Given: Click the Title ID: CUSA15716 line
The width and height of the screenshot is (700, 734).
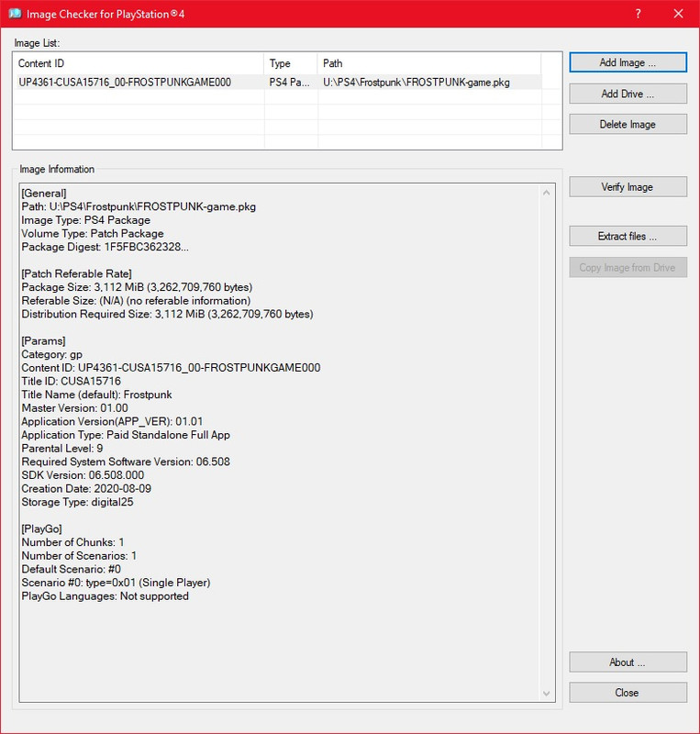Looking at the screenshot, I should click(72, 381).
